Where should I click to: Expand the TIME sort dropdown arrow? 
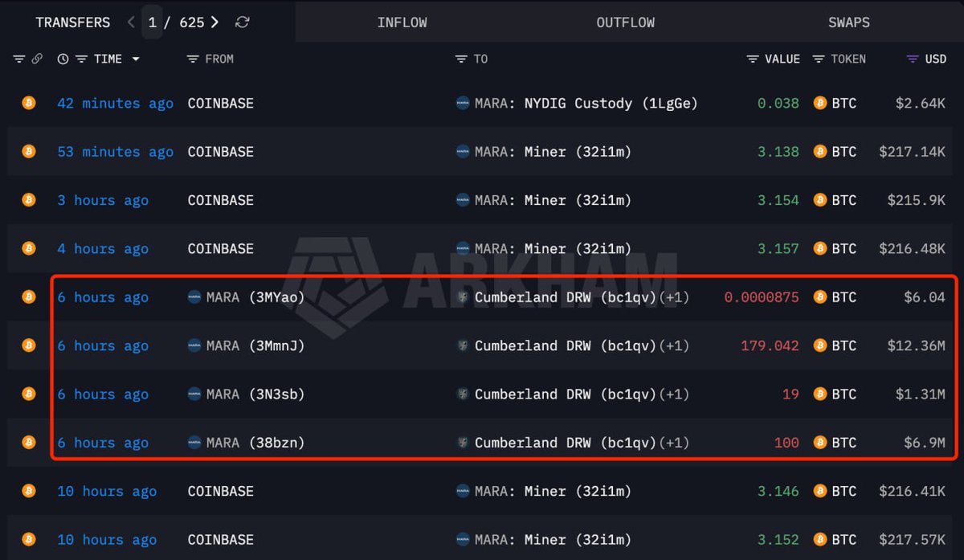tap(136, 59)
